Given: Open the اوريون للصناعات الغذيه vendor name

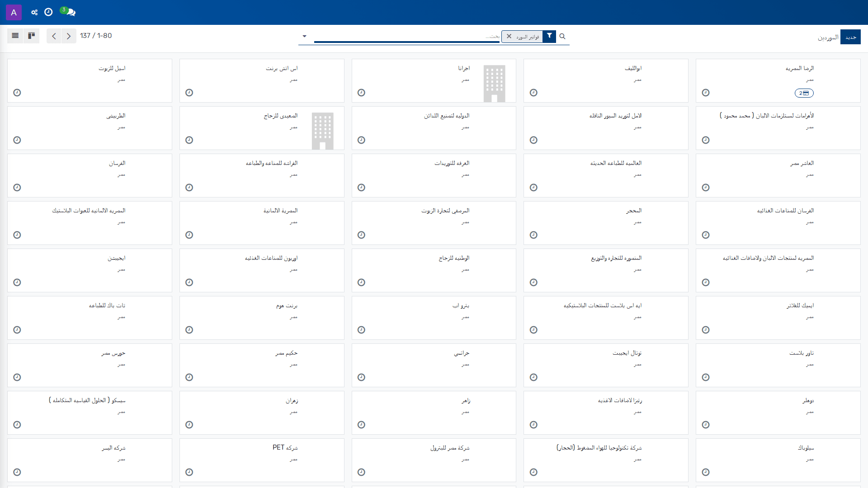Looking at the screenshot, I should point(271,258).
